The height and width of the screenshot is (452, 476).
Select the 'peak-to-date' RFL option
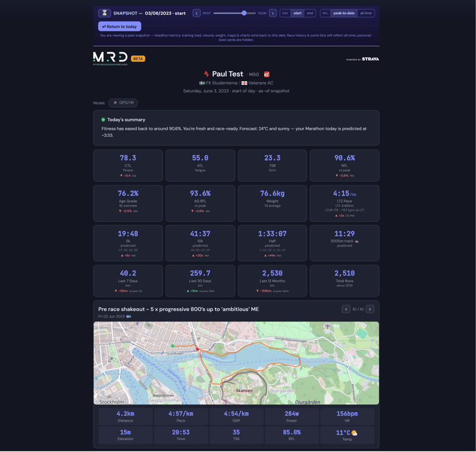(344, 13)
